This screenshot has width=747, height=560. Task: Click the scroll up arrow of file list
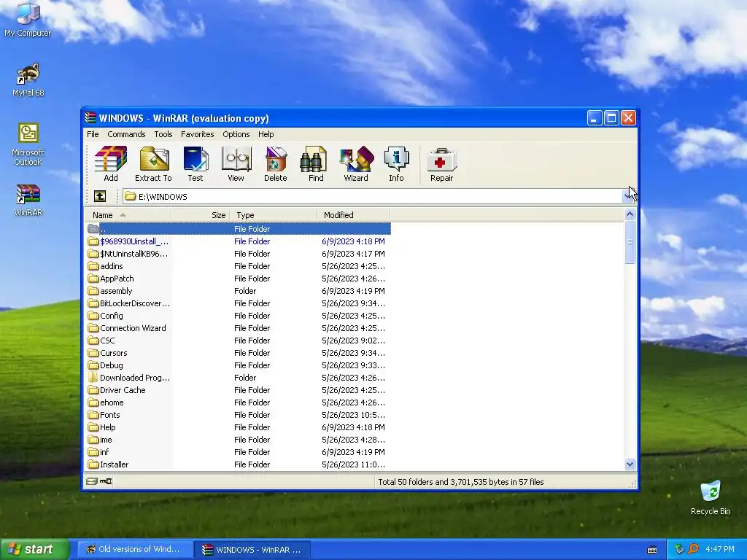pos(630,214)
